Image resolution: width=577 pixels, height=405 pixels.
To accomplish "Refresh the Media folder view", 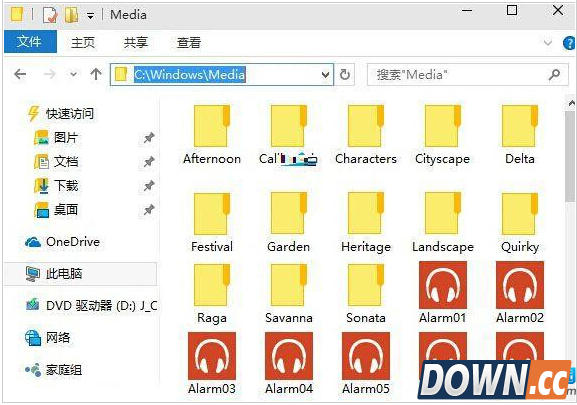I will [345, 75].
